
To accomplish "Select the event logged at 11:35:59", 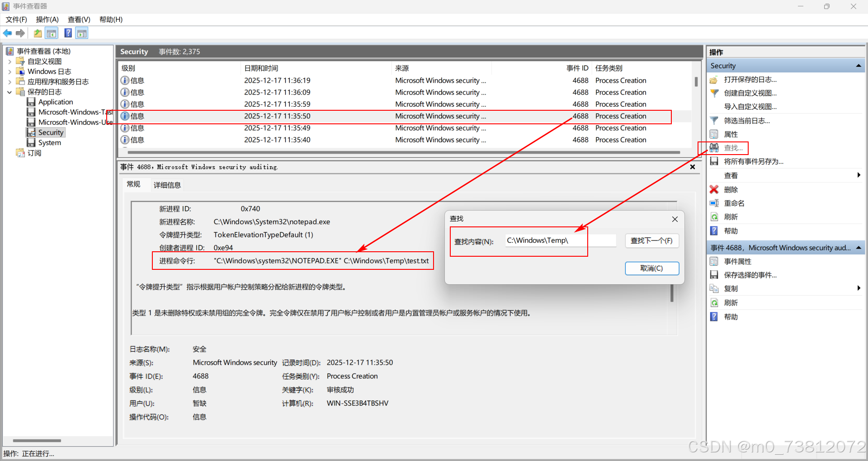I will pyautogui.click(x=405, y=104).
